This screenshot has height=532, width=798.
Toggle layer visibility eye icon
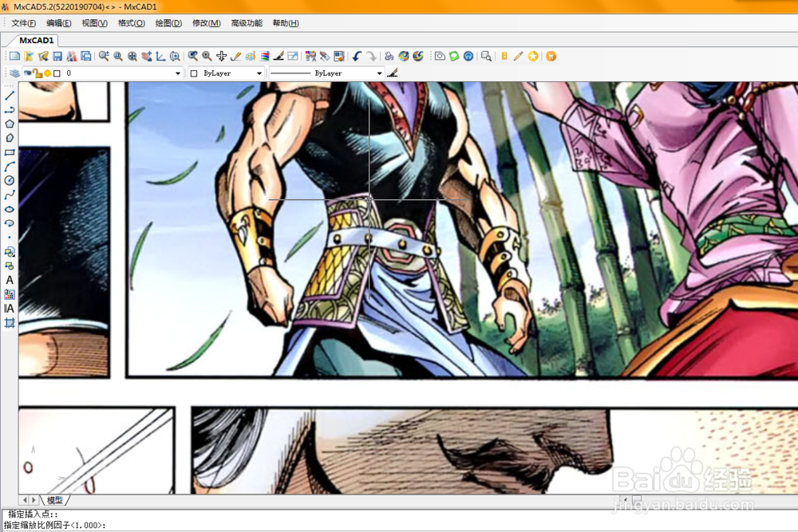point(27,73)
